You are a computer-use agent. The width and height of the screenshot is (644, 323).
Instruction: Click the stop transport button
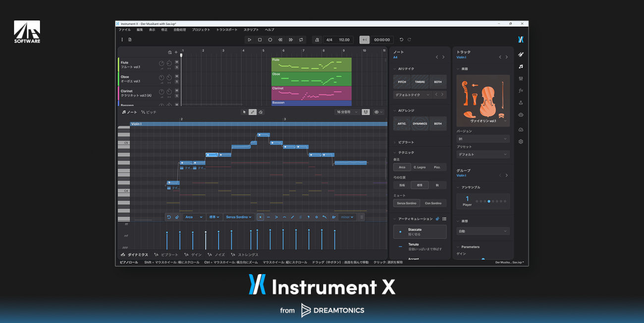[x=260, y=40]
